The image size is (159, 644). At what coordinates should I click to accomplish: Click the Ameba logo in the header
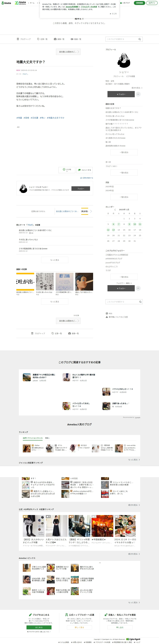click(x=6, y=3)
